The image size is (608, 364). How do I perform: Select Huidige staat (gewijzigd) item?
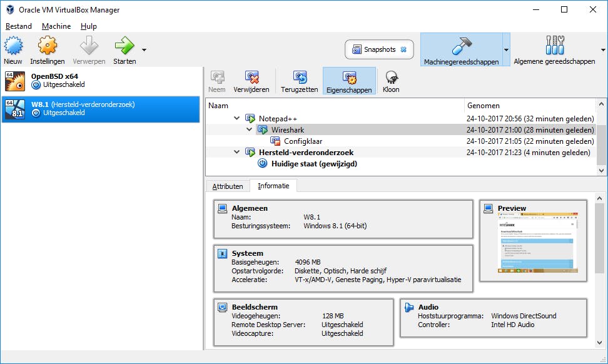point(401,164)
